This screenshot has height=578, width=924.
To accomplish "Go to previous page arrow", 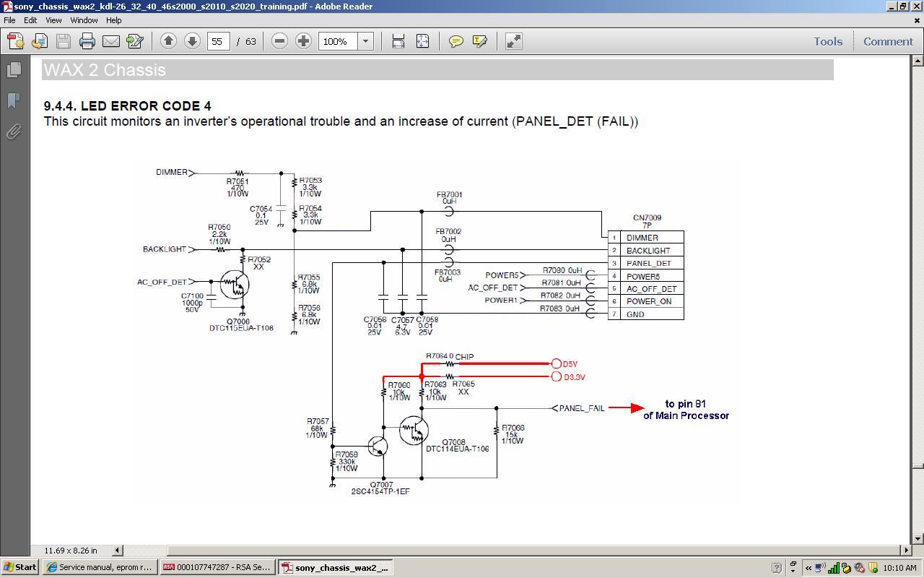I will click(x=168, y=41).
